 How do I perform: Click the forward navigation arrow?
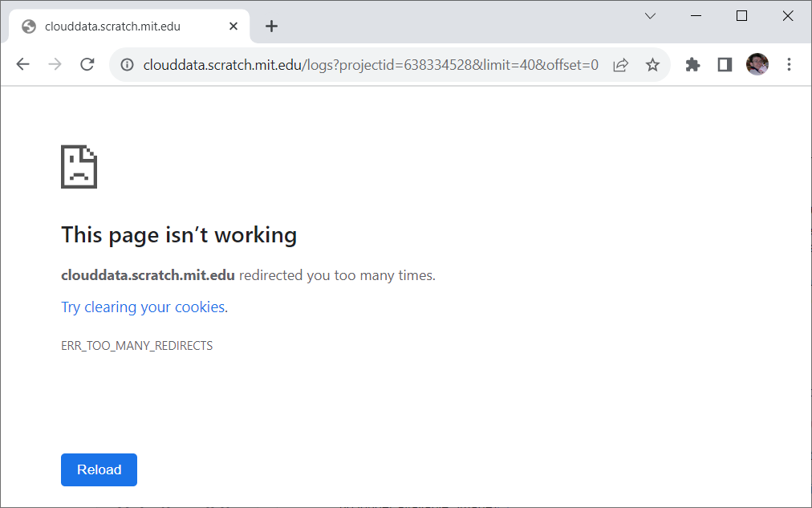(55, 64)
